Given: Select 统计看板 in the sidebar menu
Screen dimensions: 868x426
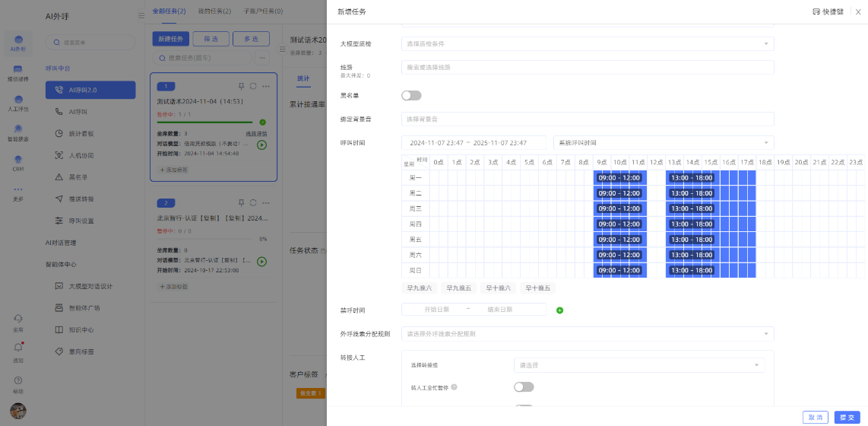Looking at the screenshot, I should (81, 133).
